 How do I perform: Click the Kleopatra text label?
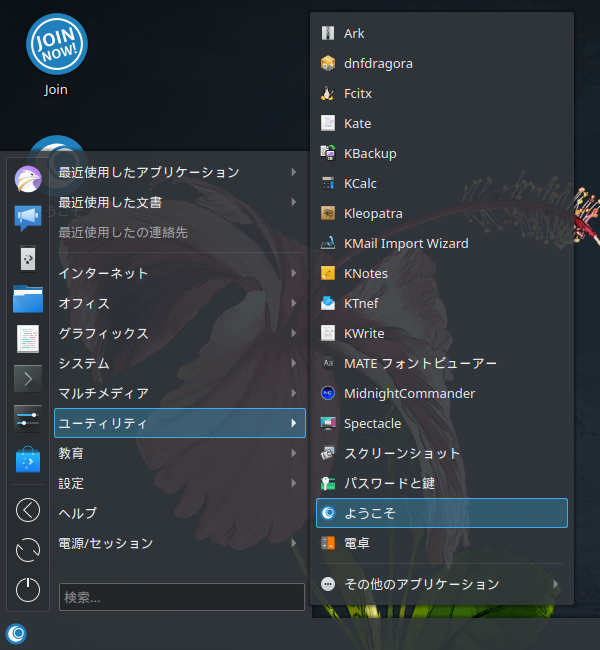coord(373,213)
